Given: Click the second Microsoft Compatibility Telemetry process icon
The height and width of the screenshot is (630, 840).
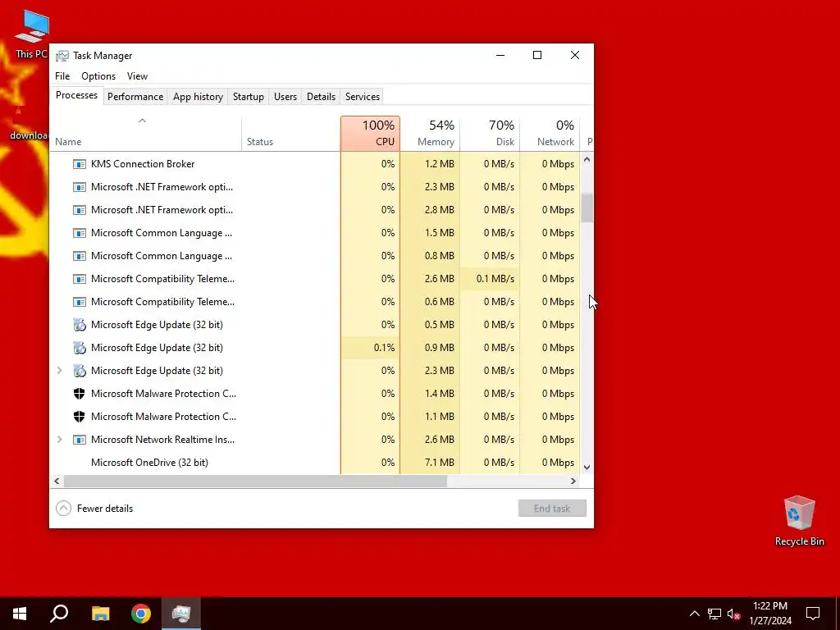Looking at the screenshot, I should pos(80,302).
